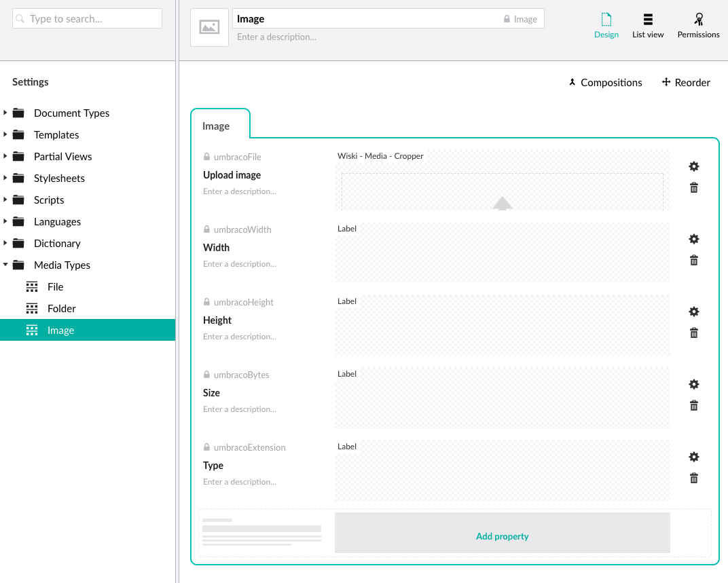Expand the Dictionary tree node
Viewport: 728px width, 583px height.
[5, 243]
